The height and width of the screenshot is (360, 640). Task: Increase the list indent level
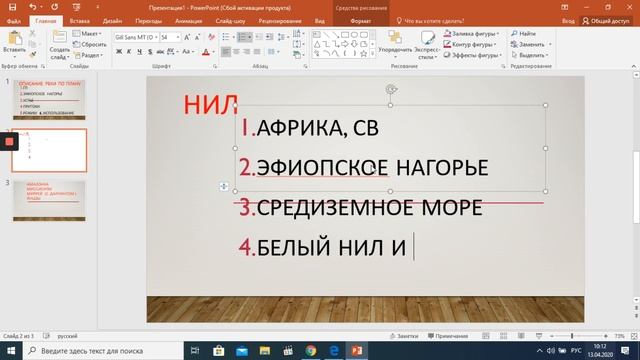269,37
